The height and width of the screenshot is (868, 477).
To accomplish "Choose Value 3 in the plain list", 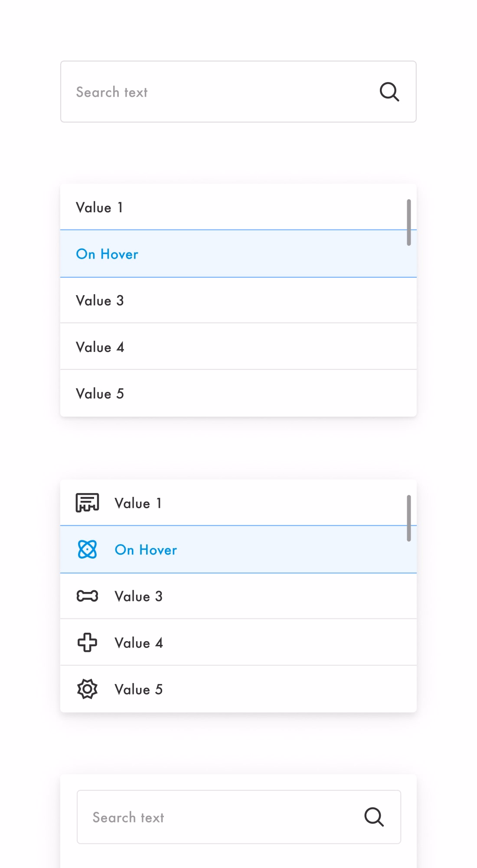I will pyautogui.click(x=238, y=300).
